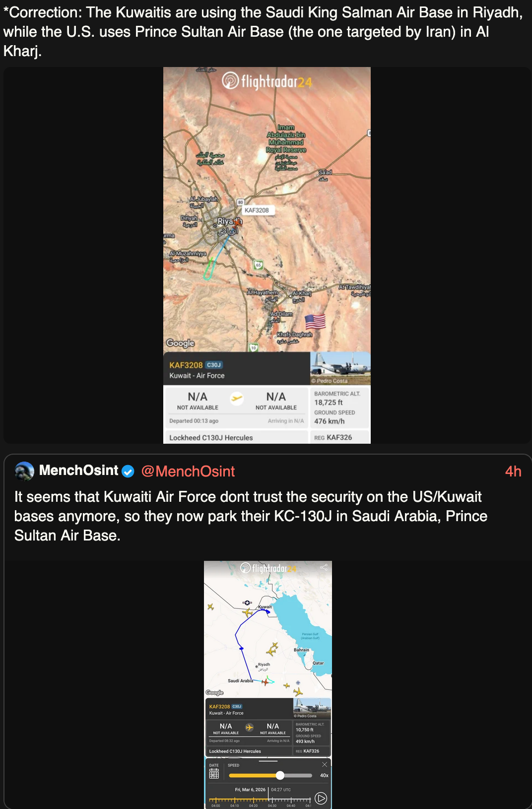The height and width of the screenshot is (809, 532).
Task: Open the Pedro Costa aircraft photo below the satellite map
Action: [x=340, y=368]
